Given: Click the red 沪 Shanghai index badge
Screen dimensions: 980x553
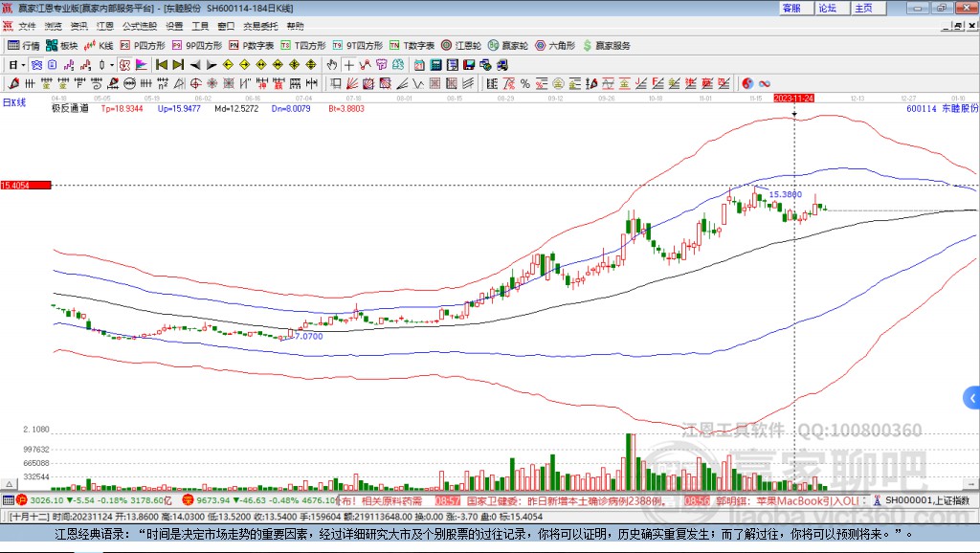Looking at the screenshot, I should click(22, 499).
